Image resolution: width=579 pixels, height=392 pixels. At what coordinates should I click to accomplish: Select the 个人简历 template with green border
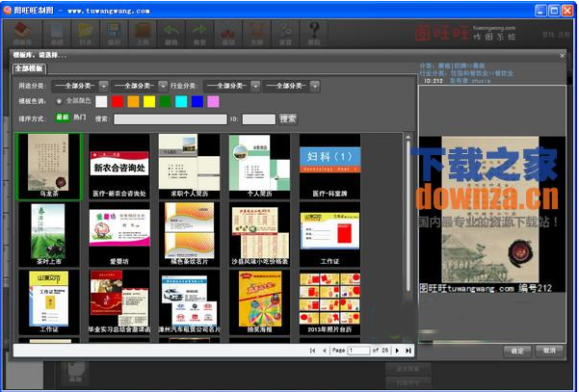[x=259, y=167]
